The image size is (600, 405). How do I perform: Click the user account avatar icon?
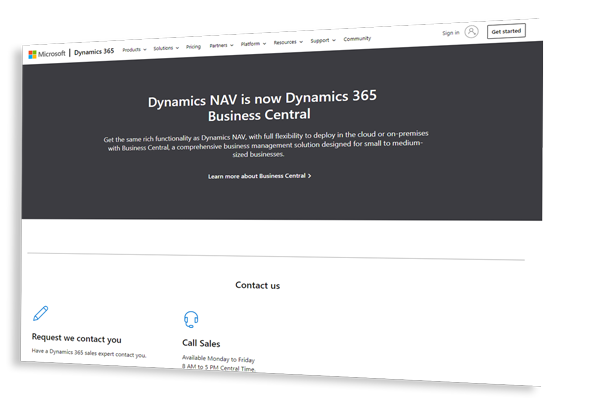(x=471, y=32)
